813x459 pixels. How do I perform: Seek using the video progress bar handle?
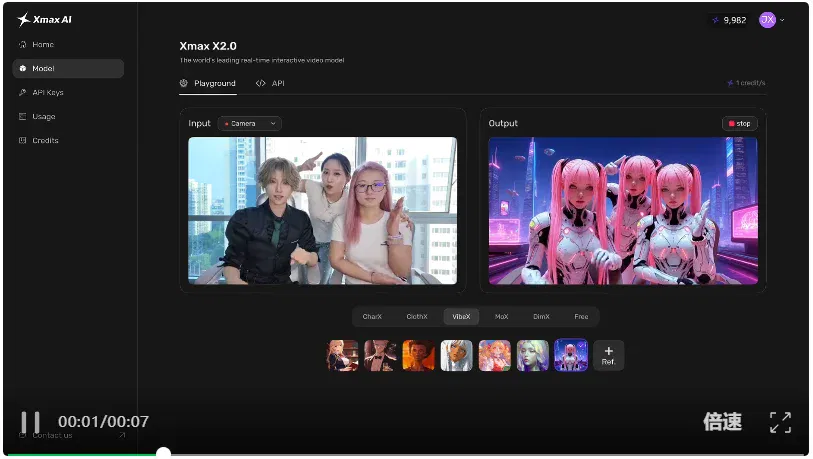coord(163,454)
